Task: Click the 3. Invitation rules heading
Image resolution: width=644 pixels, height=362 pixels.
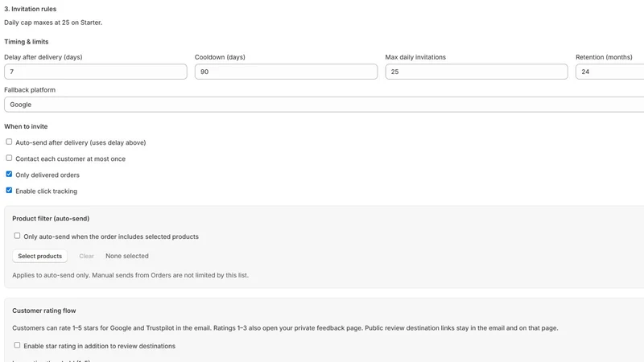Action: (31, 9)
